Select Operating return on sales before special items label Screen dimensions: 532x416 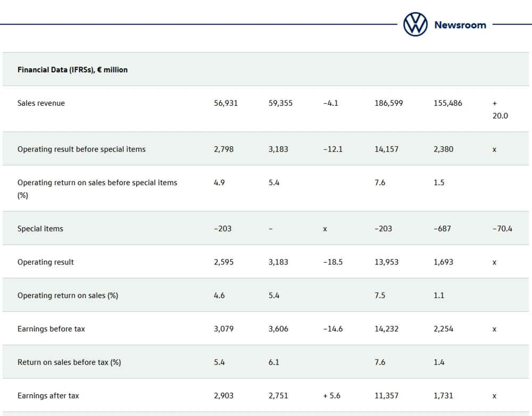coord(97,182)
